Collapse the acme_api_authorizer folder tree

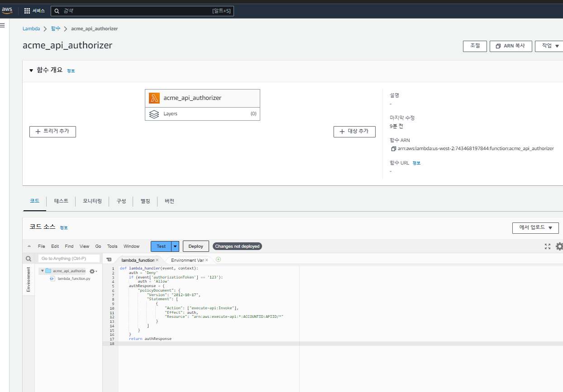click(42, 271)
